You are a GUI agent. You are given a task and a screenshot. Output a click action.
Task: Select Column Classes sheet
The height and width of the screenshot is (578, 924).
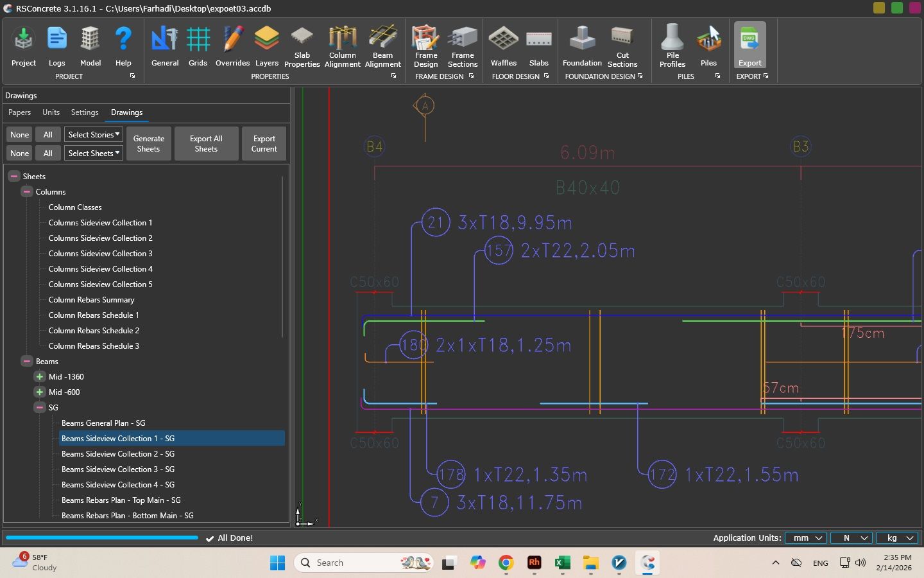pyautogui.click(x=75, y=207)
